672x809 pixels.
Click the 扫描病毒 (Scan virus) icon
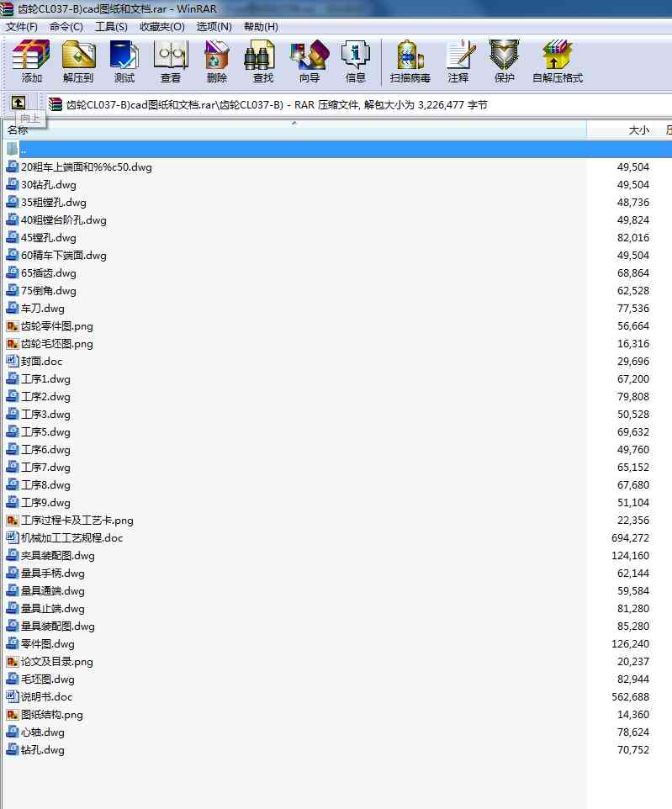[410, 56]
